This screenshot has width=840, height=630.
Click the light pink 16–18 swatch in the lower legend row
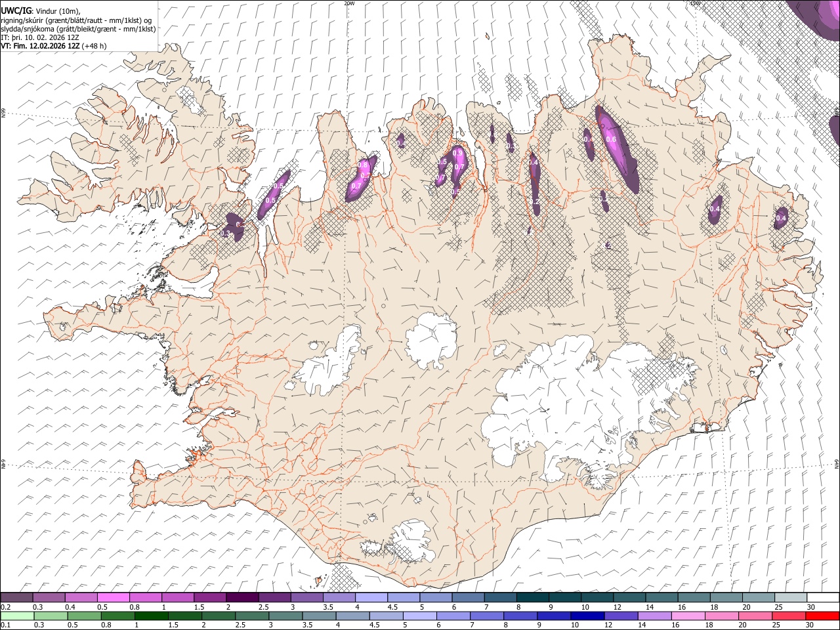coord(688,616)
